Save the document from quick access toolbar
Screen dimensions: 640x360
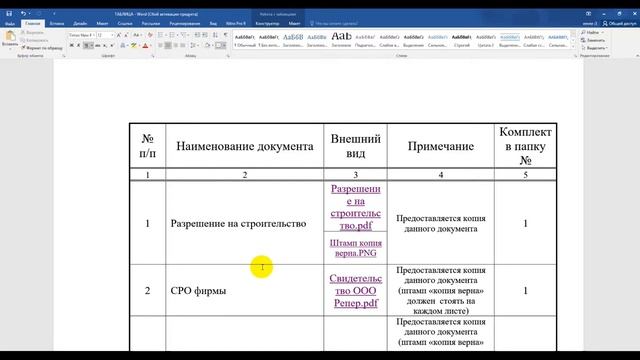(x=9, y=13)
